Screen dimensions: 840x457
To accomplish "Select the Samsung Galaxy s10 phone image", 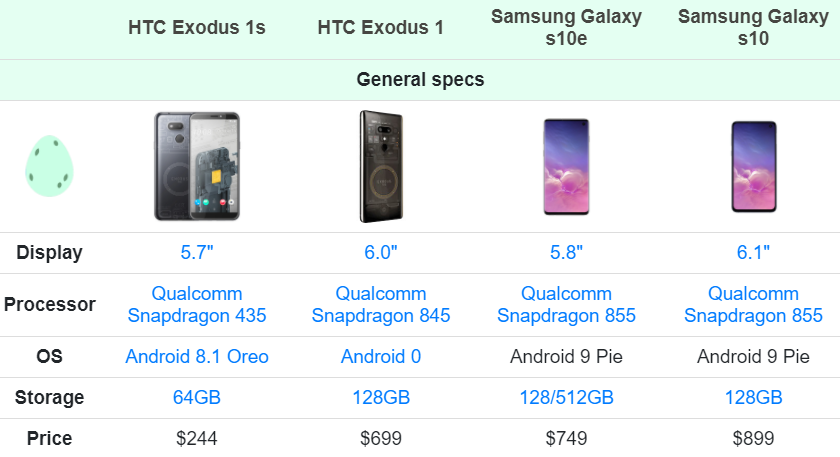I will (x=753, y=167).
